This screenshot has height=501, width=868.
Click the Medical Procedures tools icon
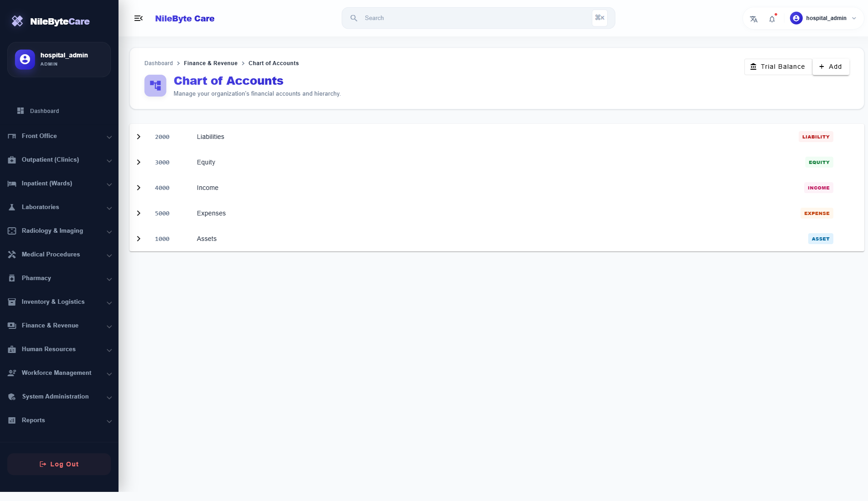pos(12,255)
